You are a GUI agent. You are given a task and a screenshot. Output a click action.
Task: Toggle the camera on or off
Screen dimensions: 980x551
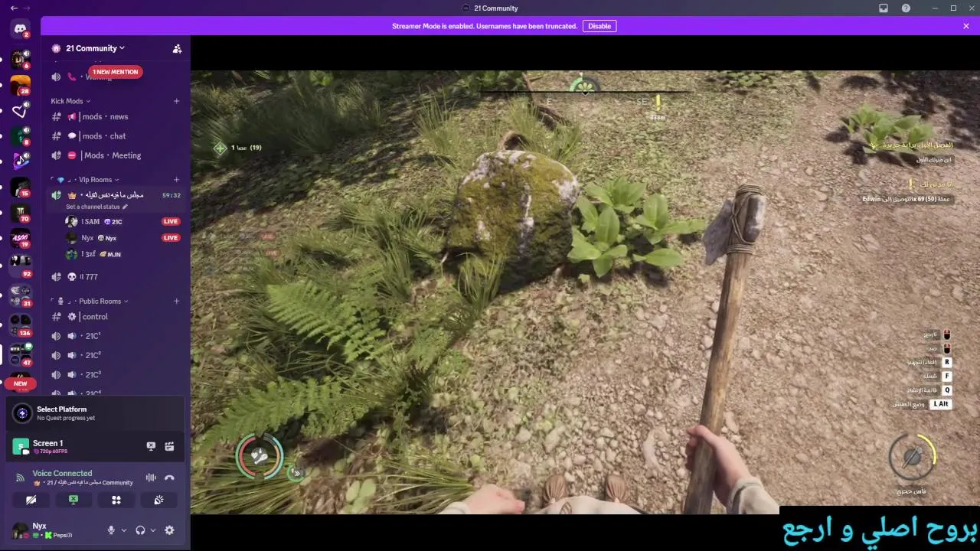(31, 500)
